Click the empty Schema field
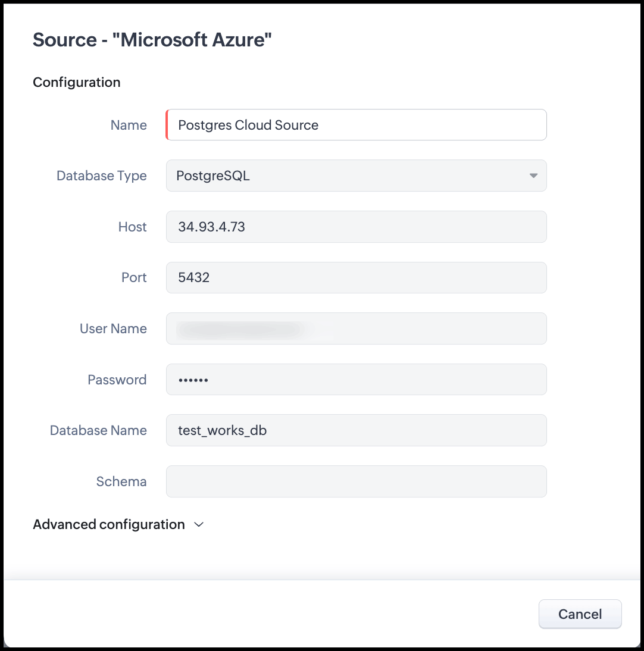644x651 pixels. tap(357, 481)
